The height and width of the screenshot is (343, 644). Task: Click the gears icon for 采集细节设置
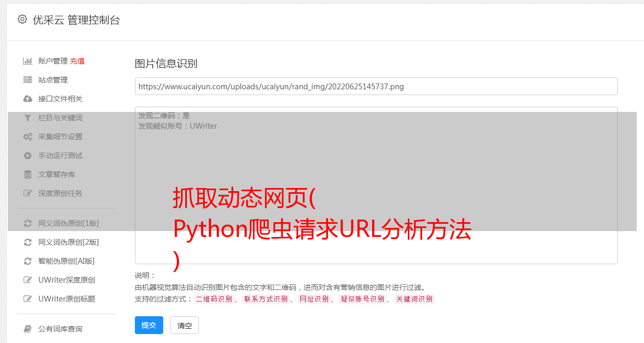pyautogui.click(x=28, y=137)
